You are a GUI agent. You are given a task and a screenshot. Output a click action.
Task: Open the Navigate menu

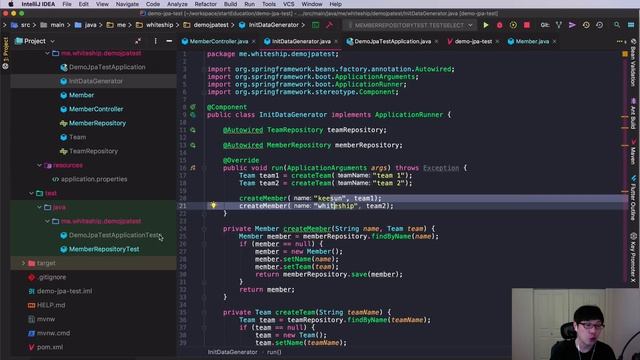tap(127, 4)
